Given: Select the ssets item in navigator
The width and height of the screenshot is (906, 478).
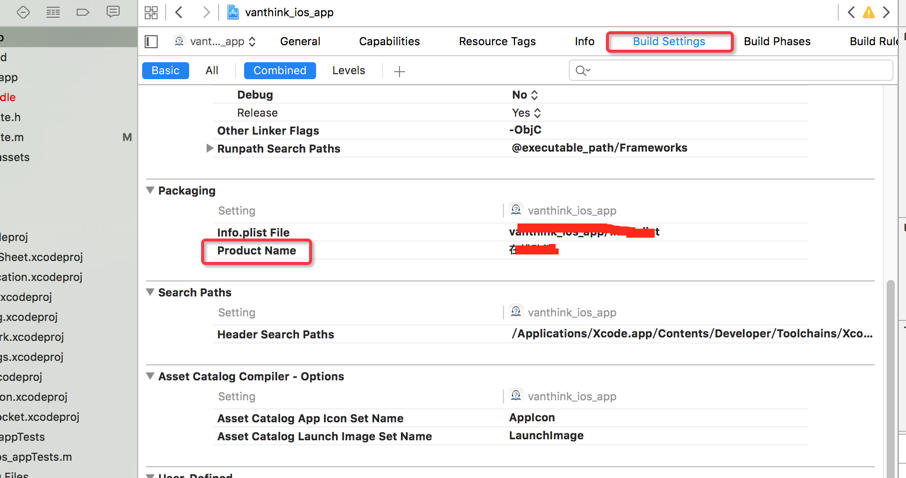Looking at the screenshot, I should coord(15,157).
